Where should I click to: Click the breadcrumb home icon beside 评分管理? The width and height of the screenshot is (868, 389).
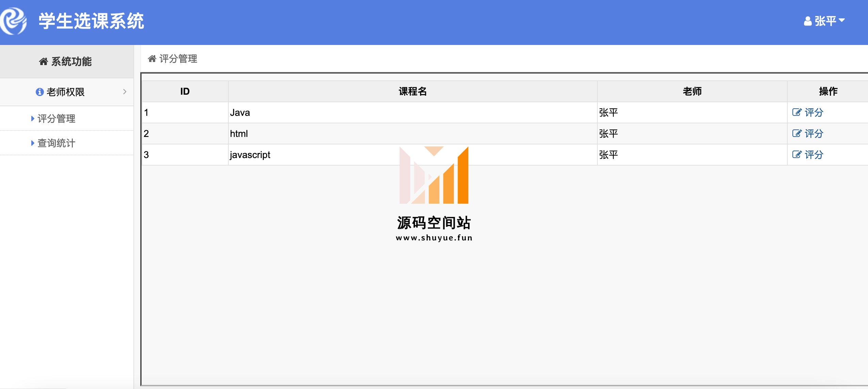tap(152, 59)
